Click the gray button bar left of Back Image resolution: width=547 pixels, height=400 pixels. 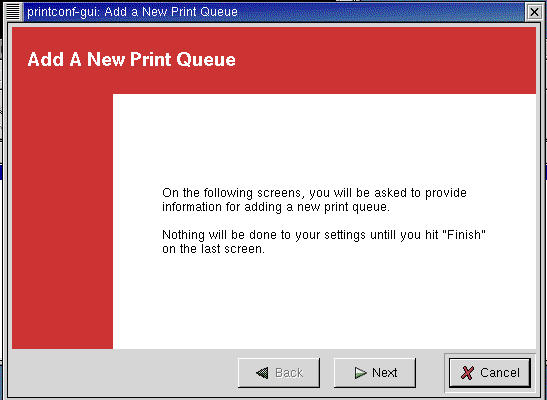(124, 373)
